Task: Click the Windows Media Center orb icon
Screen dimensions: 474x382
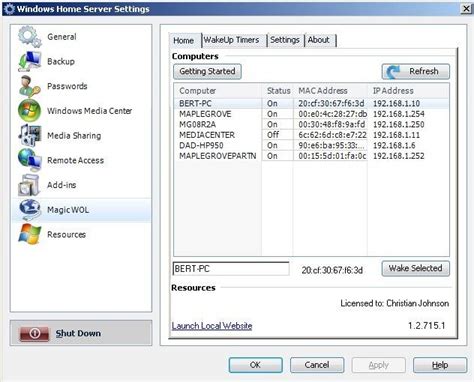Action: tap(30, 110)
